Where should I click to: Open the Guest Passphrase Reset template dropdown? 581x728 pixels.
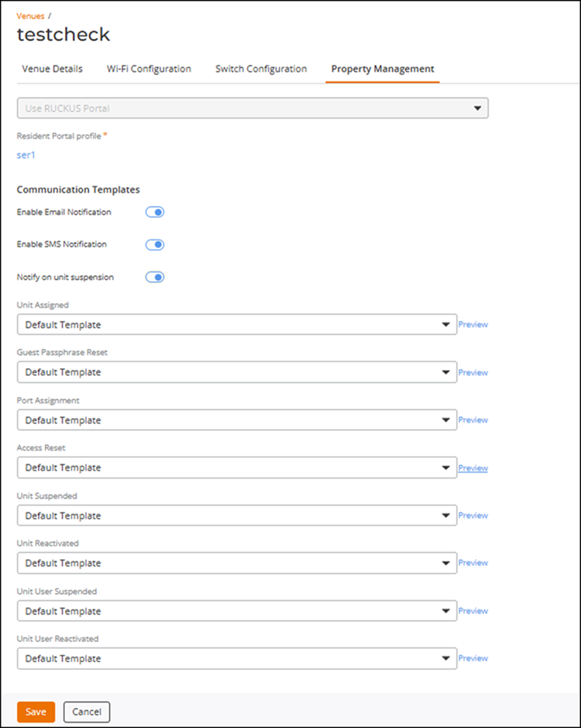pyautogui.click(x=237, y=372)
